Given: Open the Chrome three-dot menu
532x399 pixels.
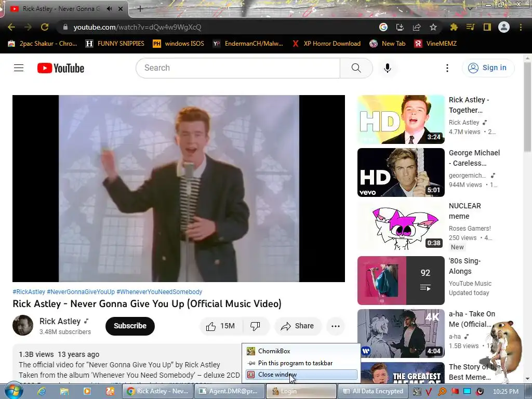Looking at the screenshot, I should click(x=521, y=27).
